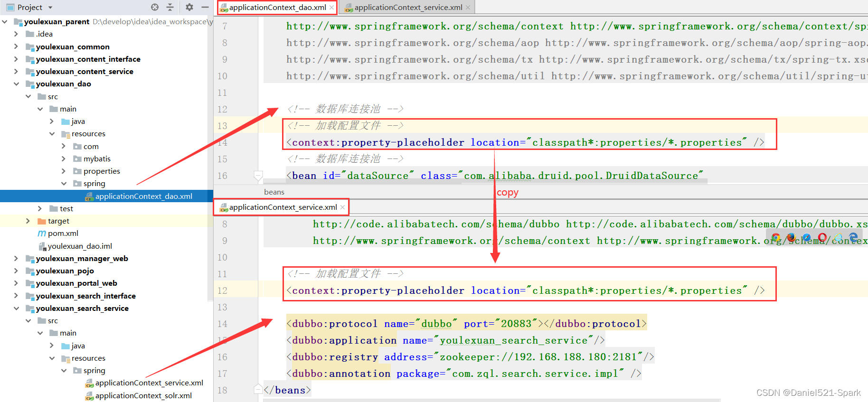Open preview in Internet Explorer
Viewport: 868px width, 402px height.
coord(838,237)
